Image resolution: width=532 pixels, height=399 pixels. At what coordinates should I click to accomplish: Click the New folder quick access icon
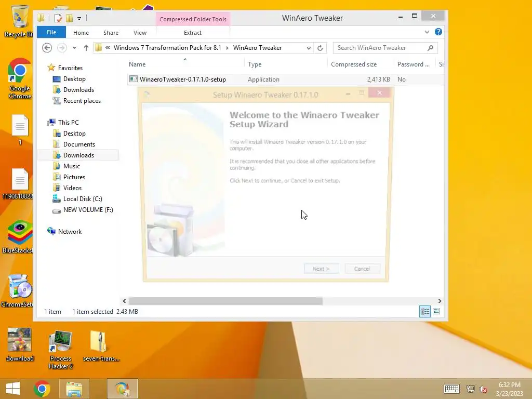(69, 18)
